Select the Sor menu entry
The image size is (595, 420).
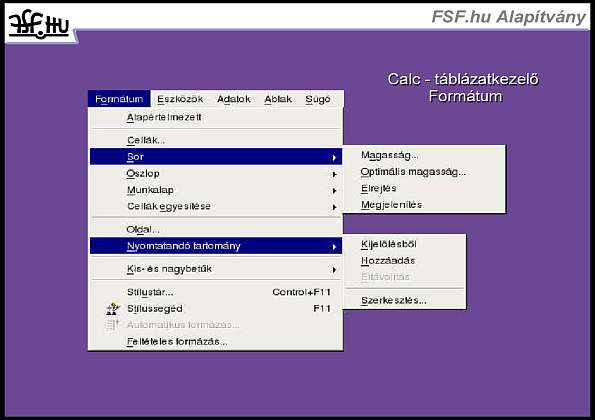[x=216, y=157]
